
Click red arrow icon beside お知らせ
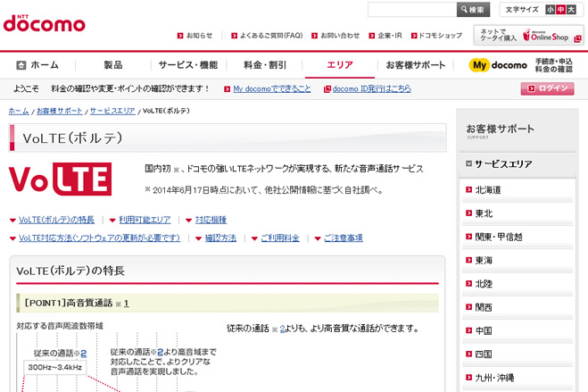point(180,36)
